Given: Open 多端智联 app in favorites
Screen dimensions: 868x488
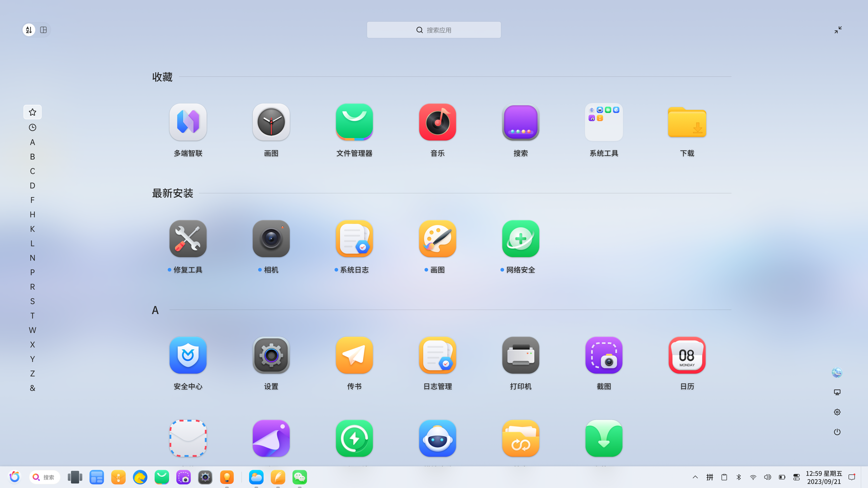Looking at the screenshot, I should [188, 122].
